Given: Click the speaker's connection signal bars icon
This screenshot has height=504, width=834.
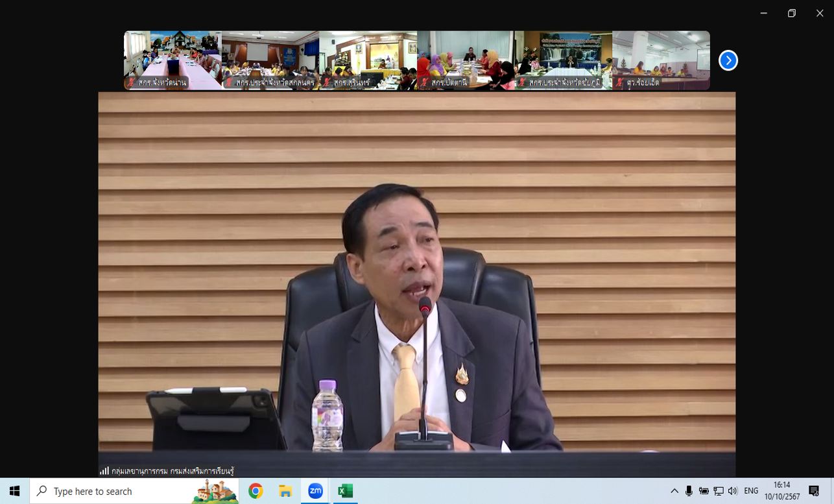Looking at the screenshot, I should [x=104, y=471].
